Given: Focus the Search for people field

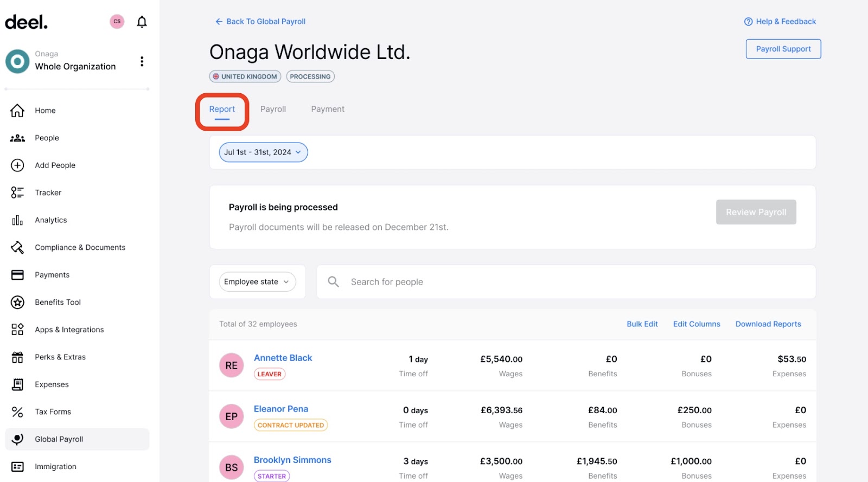Looking at the screenshot, I should tap(566, 282).
